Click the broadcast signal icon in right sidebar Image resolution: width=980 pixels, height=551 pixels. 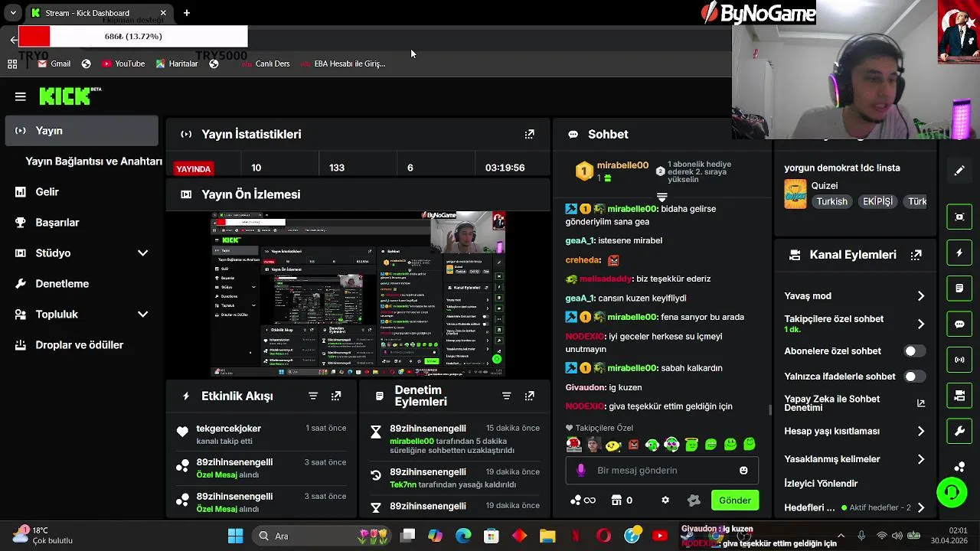pyautogui.click(x=959, y=360)
